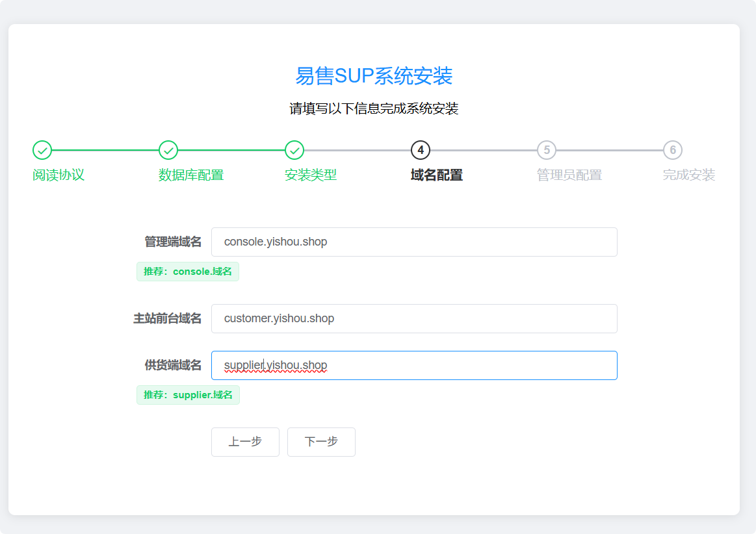Image resolution: width=756 pixels, height=534 pixels.
Task: Click the console.域名 recommendation tag
Action: 187,272
